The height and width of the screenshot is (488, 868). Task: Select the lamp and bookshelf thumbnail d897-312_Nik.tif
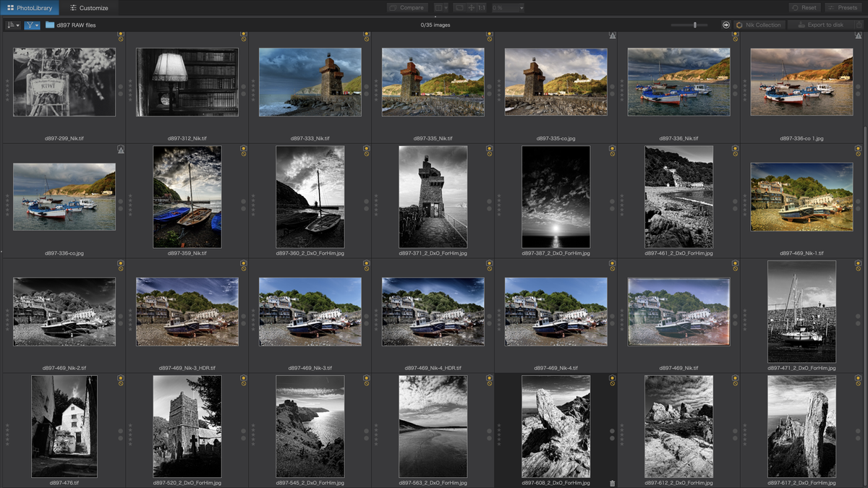point(187,82)
